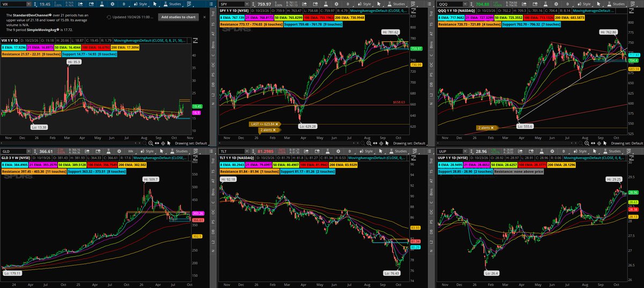This screenshot has height=288, width=644.
Task: Click the UUP symbol input field
Action: click(x=450, y=152)
